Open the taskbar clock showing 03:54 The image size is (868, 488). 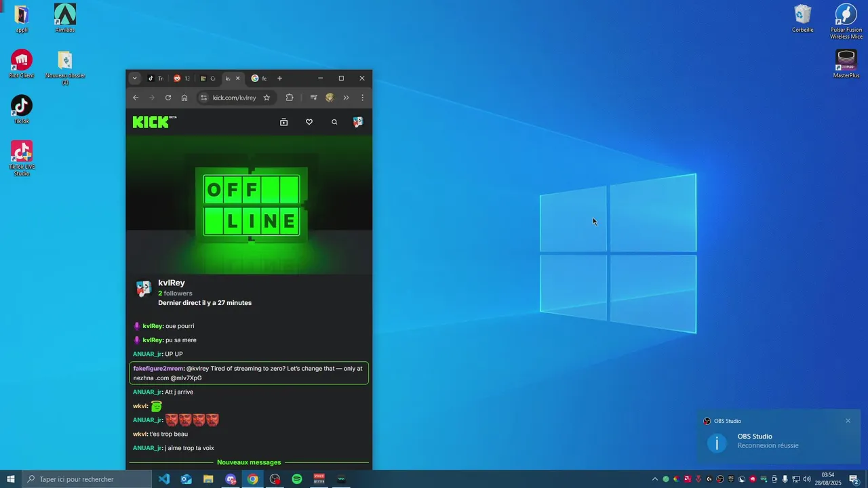pos(828,479)
